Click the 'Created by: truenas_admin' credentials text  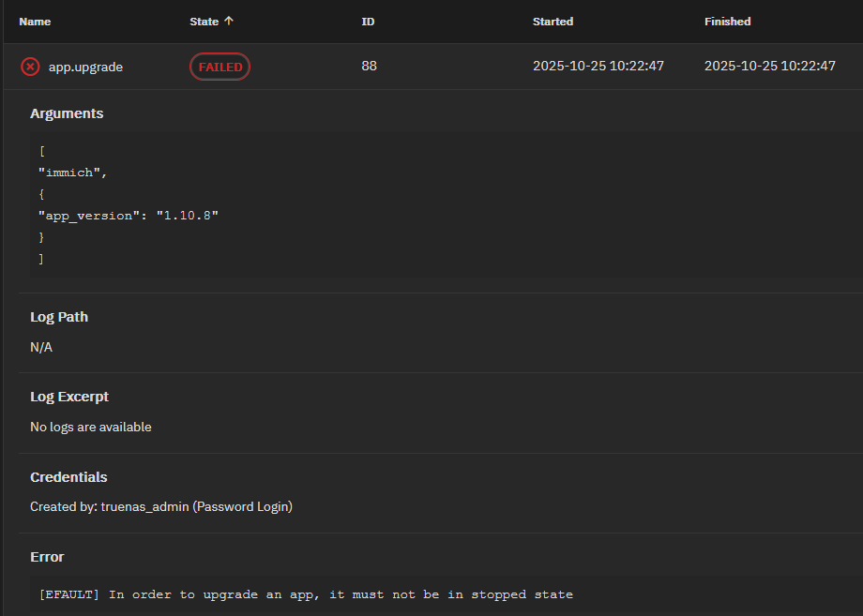pos(160,506)
